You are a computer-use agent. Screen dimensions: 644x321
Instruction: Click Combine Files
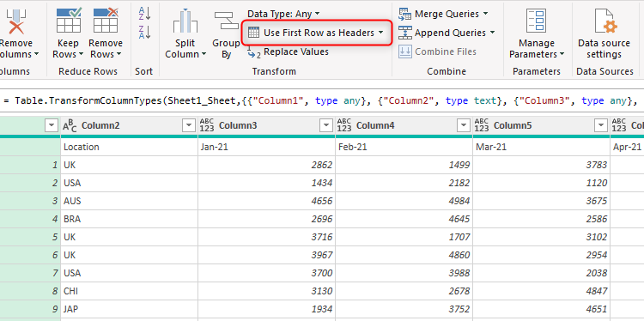(x=437, y=51)
